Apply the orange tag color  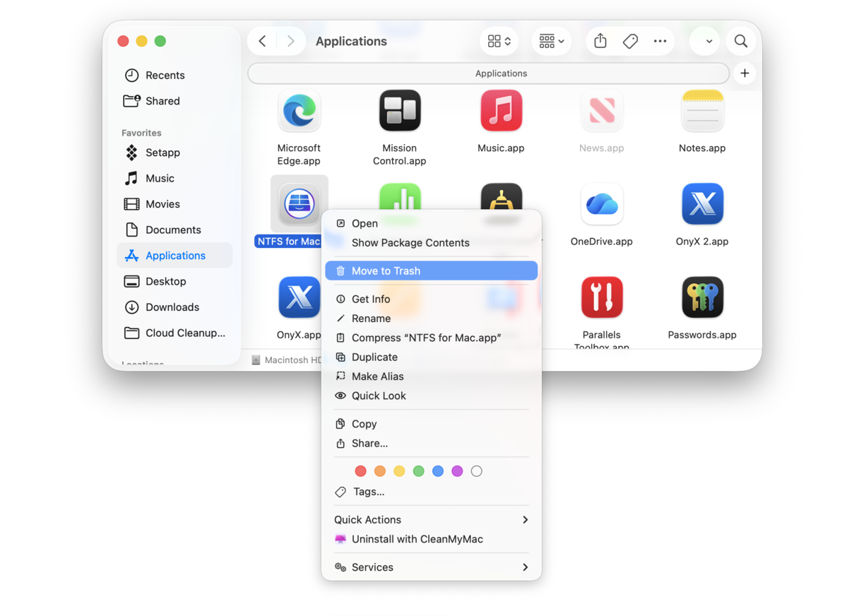point(380,471)
